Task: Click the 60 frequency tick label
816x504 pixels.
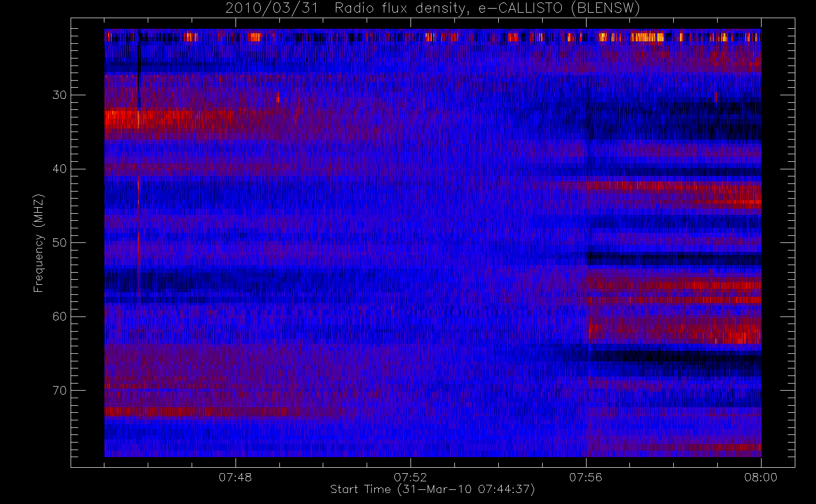Action: pyautogui.click(x=60, y=317)
